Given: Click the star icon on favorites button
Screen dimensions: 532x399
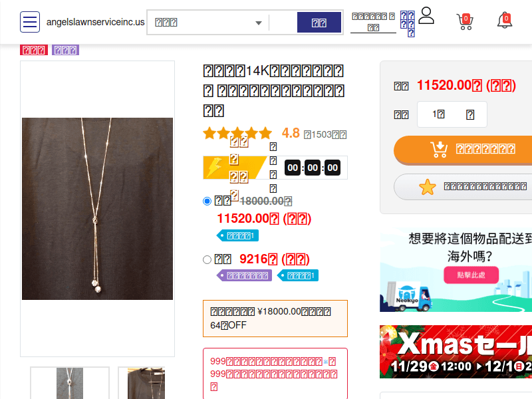Looking at the screenshot, I should (427, 187).
